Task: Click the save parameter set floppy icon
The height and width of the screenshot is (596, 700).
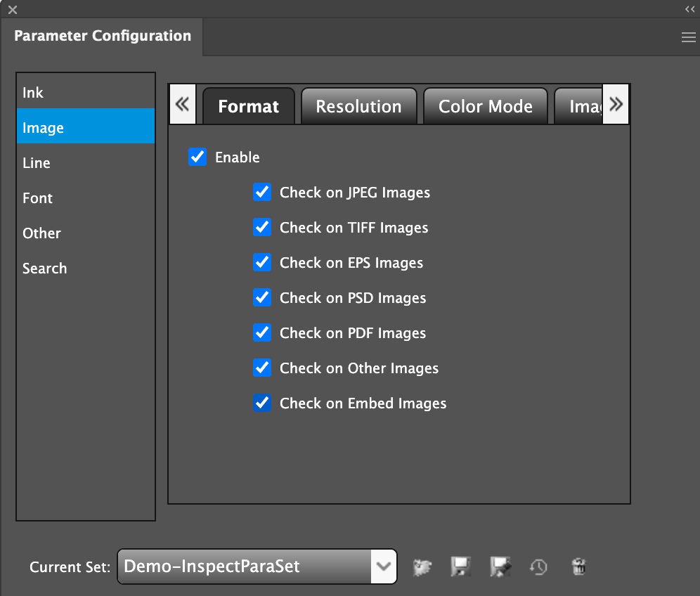Action: click(x=460, y=566)
